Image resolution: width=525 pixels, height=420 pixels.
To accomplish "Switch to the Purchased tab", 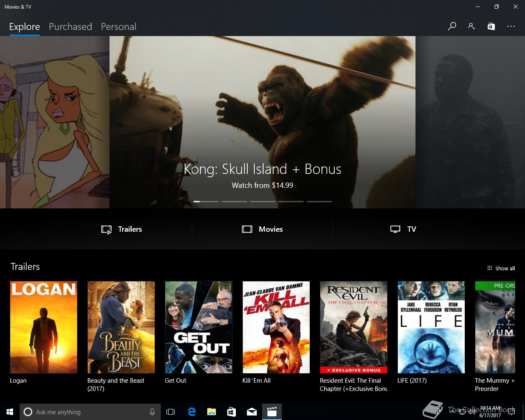I will pos(70,27).
